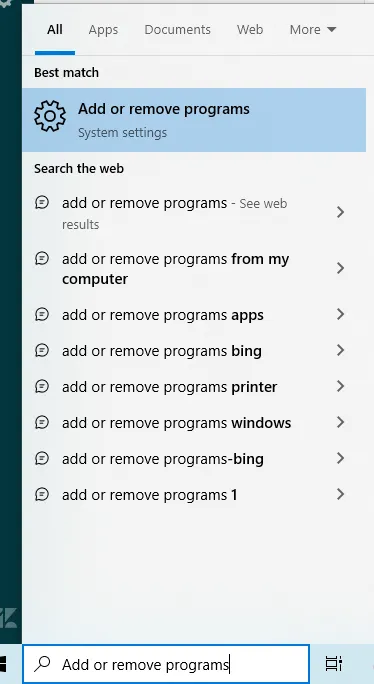The image size is (374, 684).
Task: Expand chevron for 'from my computer' suggestion
Action: coord(340,268)
